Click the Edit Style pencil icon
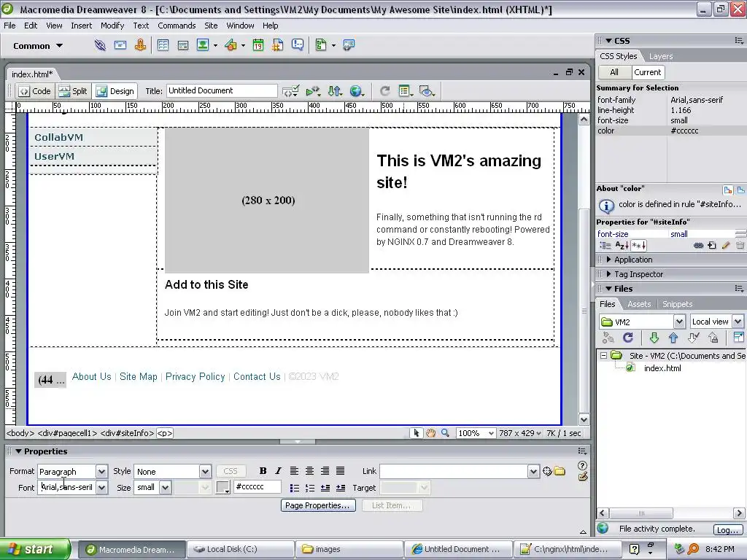Image resolution: width=747 pixels, height=560 pixels. point(726,246)
